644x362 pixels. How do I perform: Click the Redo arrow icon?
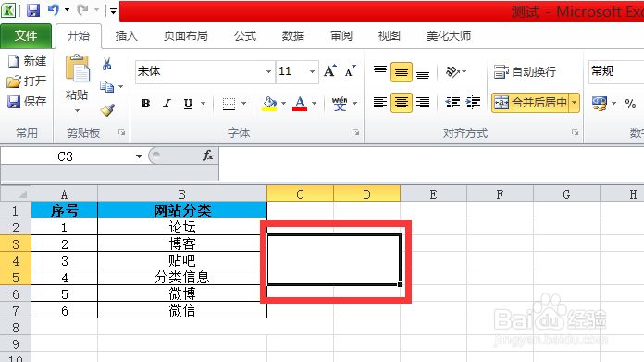82,10
